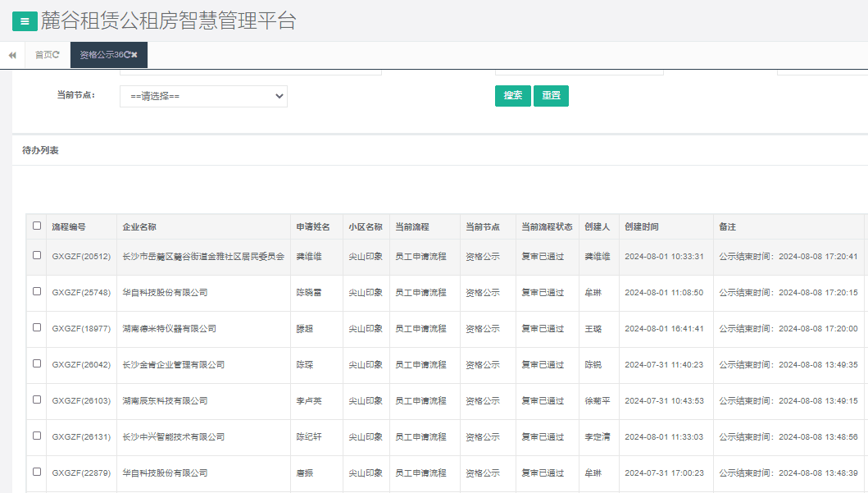Click the double-left-arrow tab collapse icon

point(11,55)
